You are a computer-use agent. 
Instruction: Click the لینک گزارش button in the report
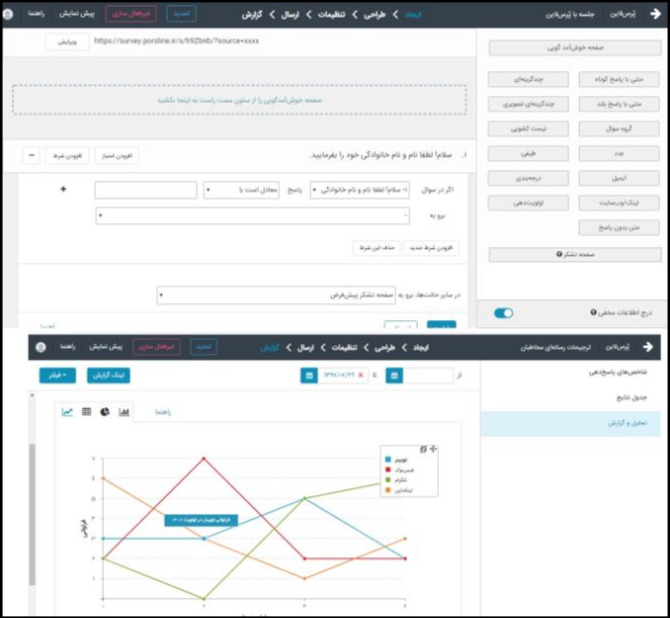pos(109,375)
